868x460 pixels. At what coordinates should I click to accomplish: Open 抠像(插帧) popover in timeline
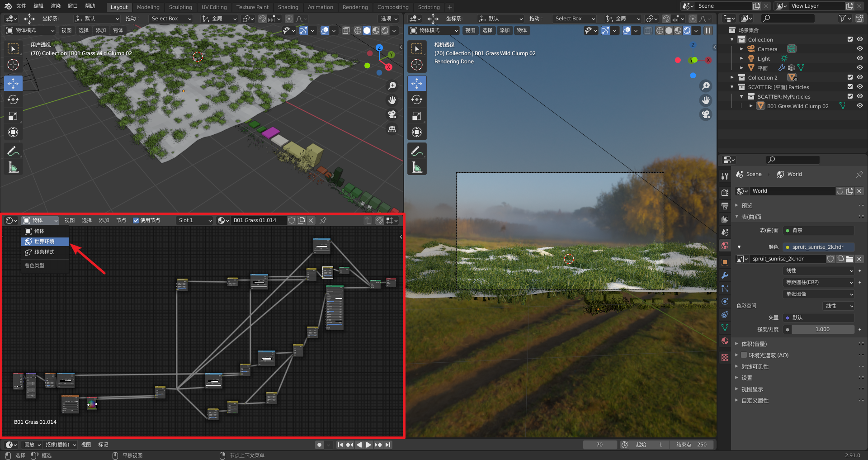tap(61, 445)
